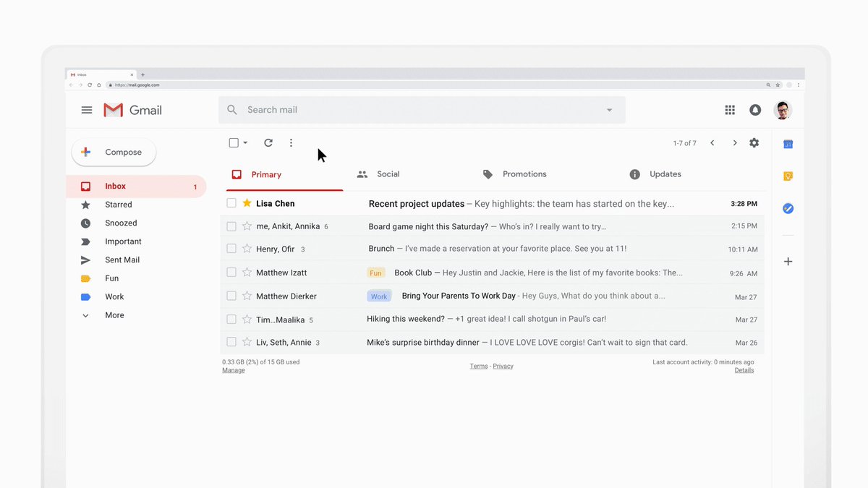Open the Google apps grid
The image size is (868, 488).
coord(730,110)
